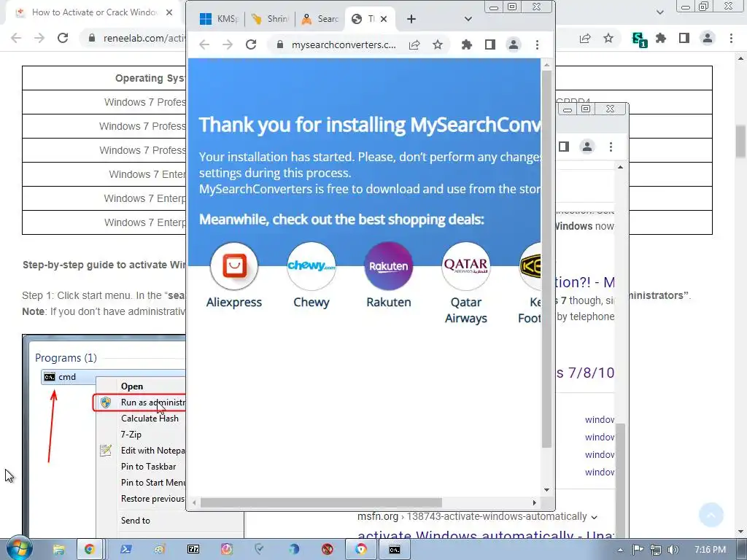The image size is (747, 560).
Task: Open three-dot menu in middle search window
Action: point(611,147)
